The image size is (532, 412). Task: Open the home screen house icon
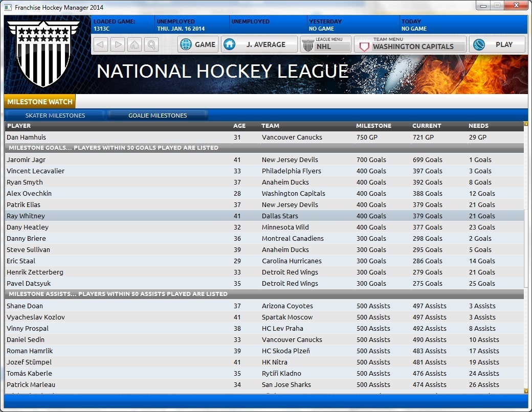[135, 44]
